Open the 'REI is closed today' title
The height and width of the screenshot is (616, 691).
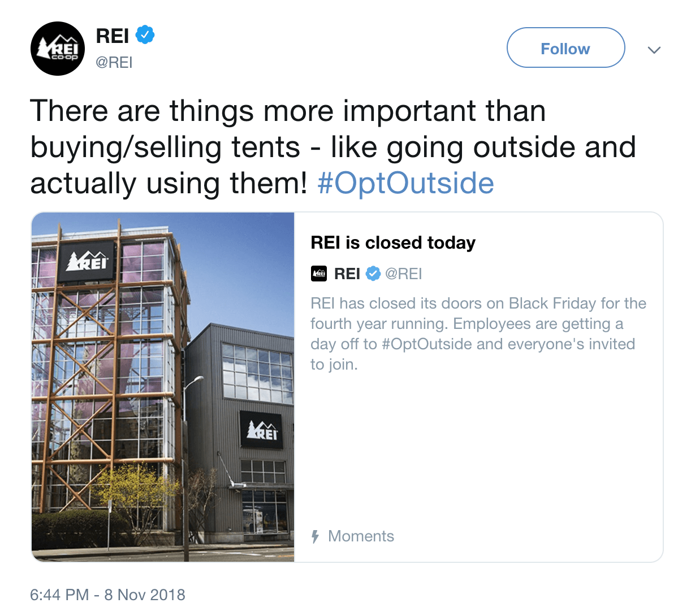coord(393,242)
